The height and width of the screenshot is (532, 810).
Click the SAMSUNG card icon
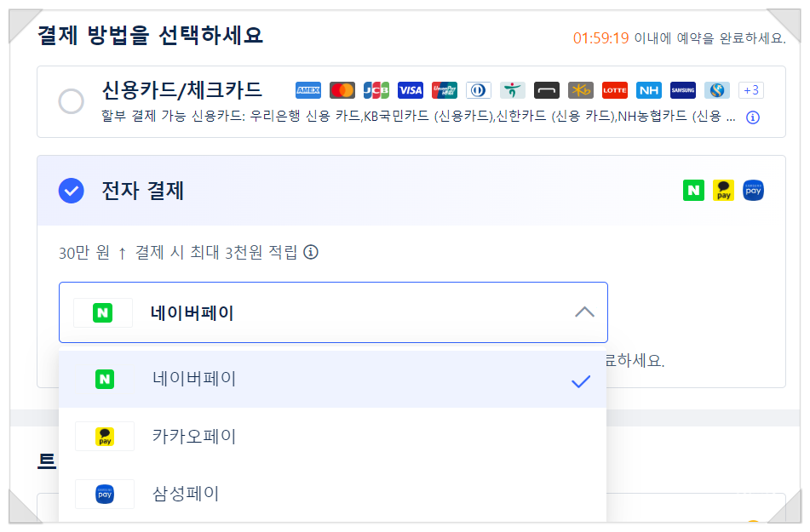pos(683,89)
